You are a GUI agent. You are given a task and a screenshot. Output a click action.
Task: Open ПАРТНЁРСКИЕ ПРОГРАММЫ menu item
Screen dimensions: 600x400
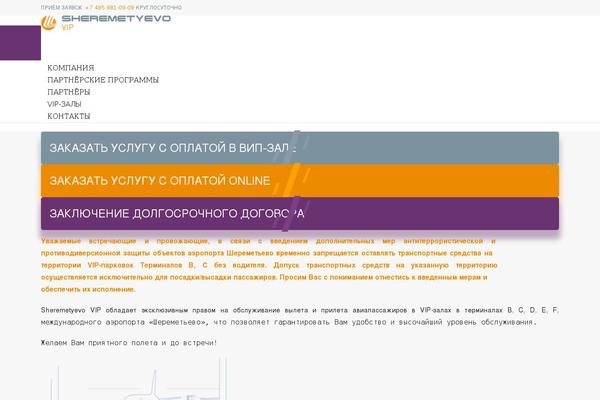click(103, 80)
